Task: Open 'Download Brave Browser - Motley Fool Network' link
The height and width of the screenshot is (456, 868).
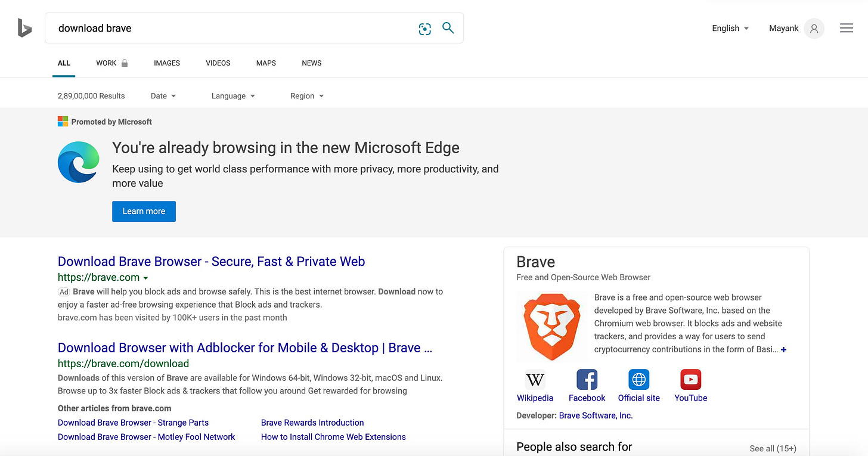Action: (146, 437)
